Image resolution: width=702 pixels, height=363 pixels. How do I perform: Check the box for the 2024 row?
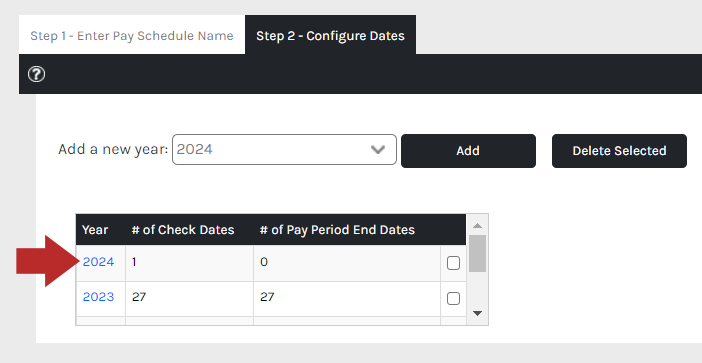[454, 263]
